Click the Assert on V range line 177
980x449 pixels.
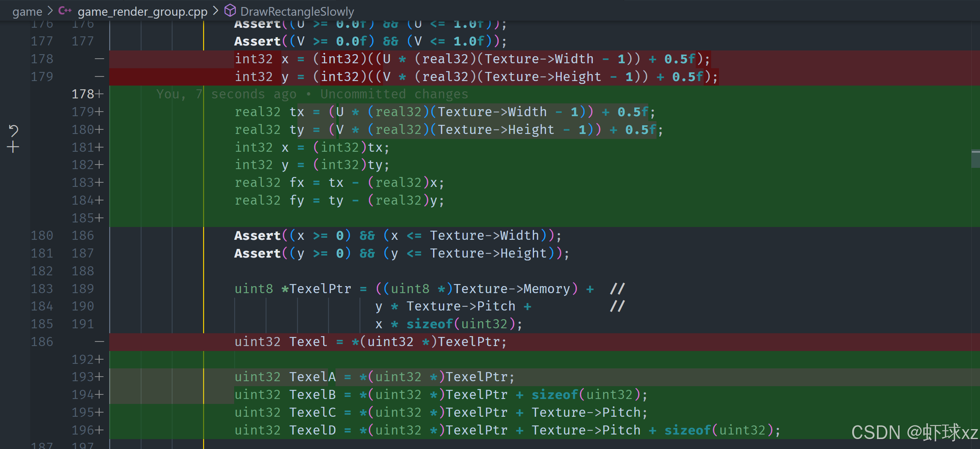370,41
